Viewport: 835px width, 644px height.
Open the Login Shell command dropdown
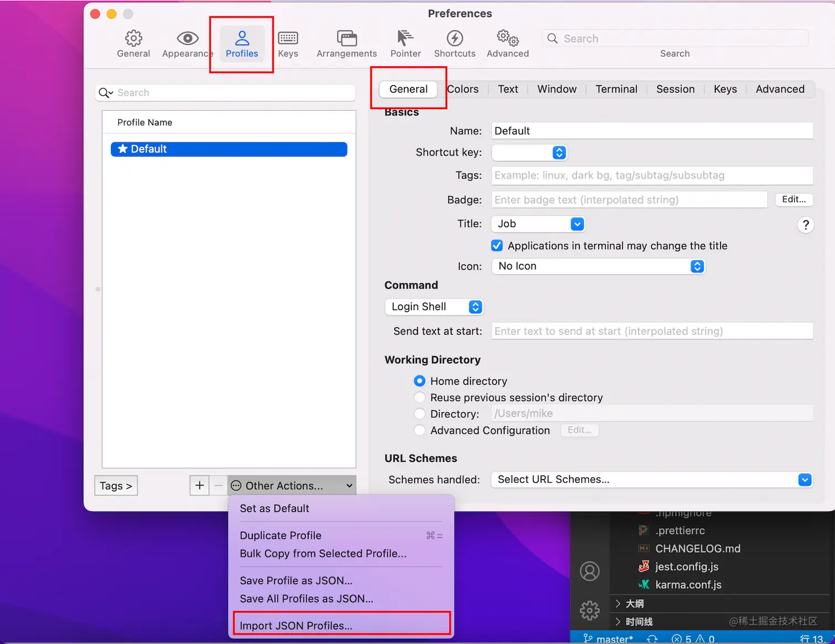[x=434, y=307]
